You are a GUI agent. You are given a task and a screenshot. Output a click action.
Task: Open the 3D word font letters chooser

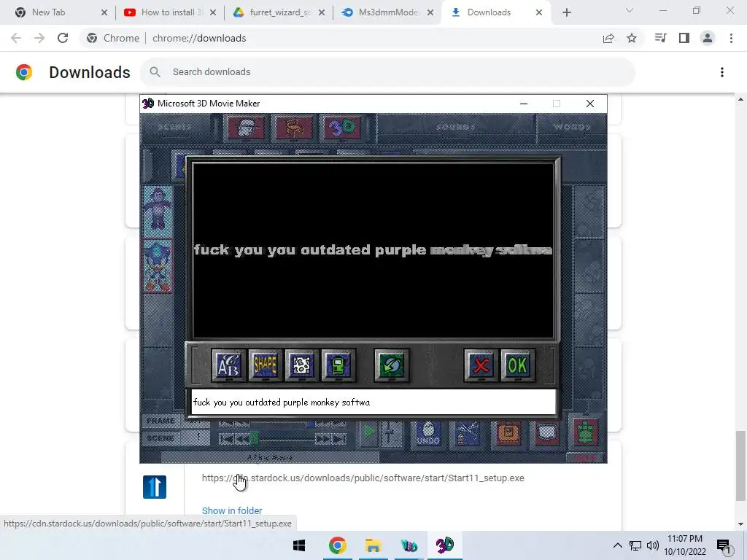(228, 365)
